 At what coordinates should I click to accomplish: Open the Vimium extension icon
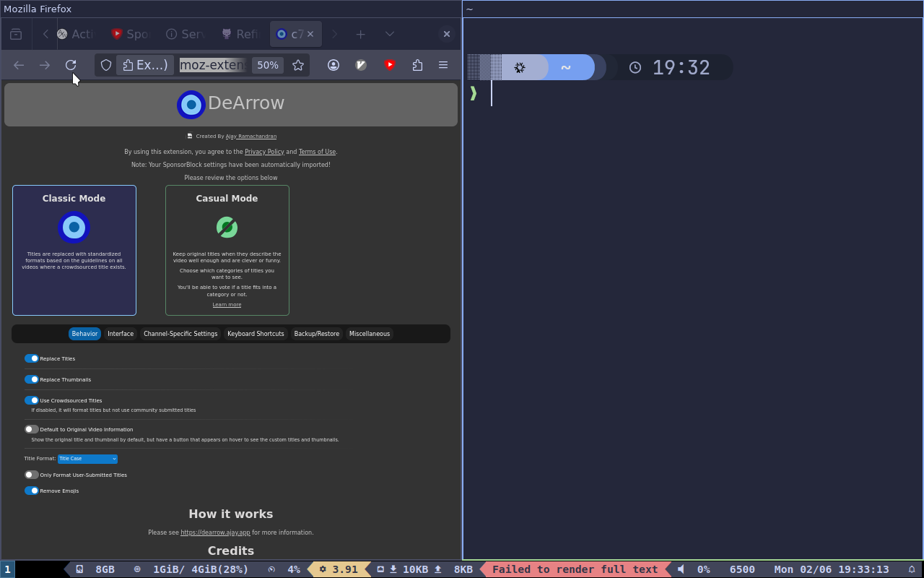tap(362, 65)
